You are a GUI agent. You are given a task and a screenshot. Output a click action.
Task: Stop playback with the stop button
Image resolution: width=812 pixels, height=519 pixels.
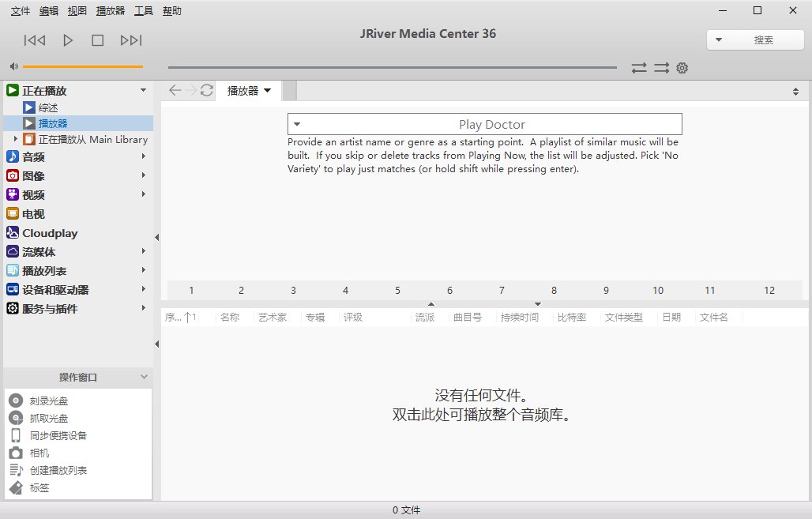click(97, 40)
